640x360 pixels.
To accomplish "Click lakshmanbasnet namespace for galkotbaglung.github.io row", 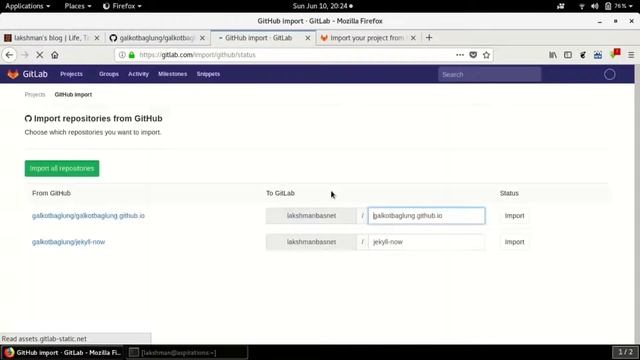I will pos(311,216).
